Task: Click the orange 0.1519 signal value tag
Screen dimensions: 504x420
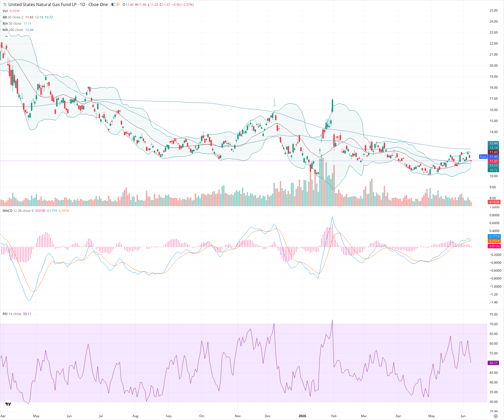Action: [x=494, y=241]
